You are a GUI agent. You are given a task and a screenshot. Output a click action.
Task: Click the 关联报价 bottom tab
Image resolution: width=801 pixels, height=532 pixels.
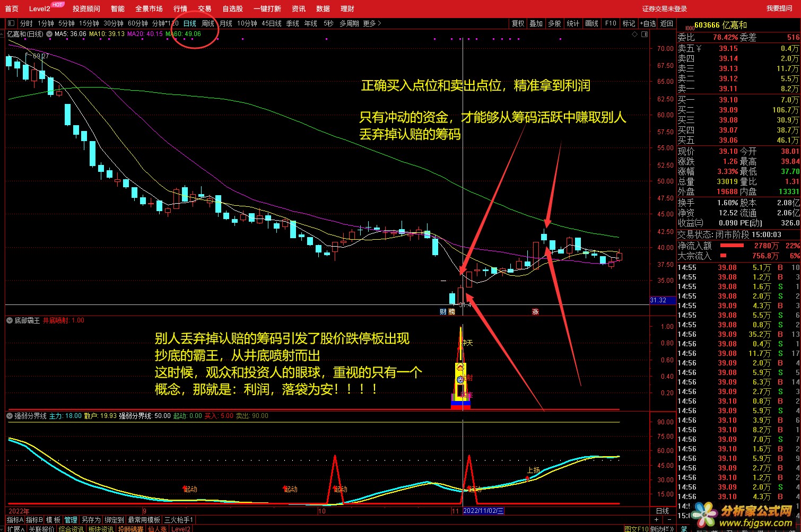point(41,529)
